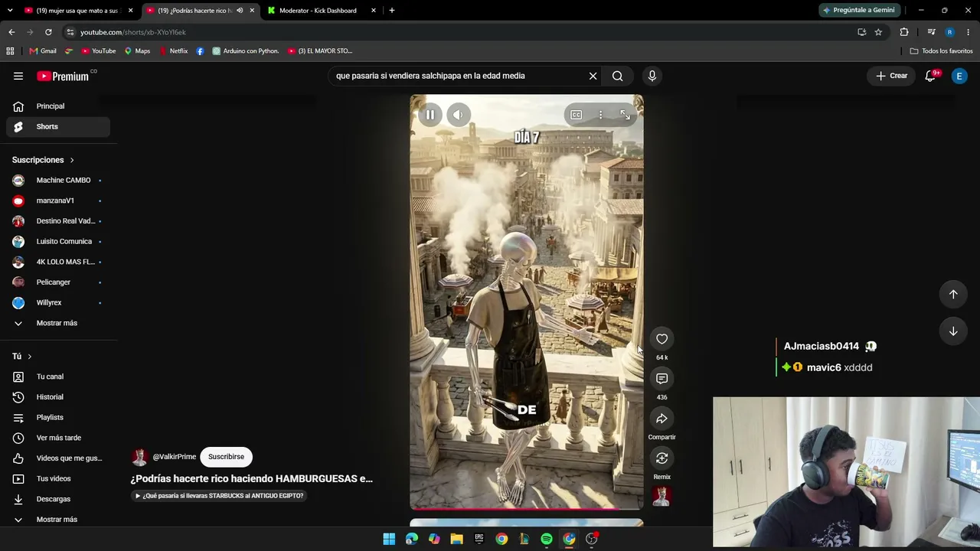Screen dimensions: 980x551
Task: Open Historial
Action: [x=58, y=397]
